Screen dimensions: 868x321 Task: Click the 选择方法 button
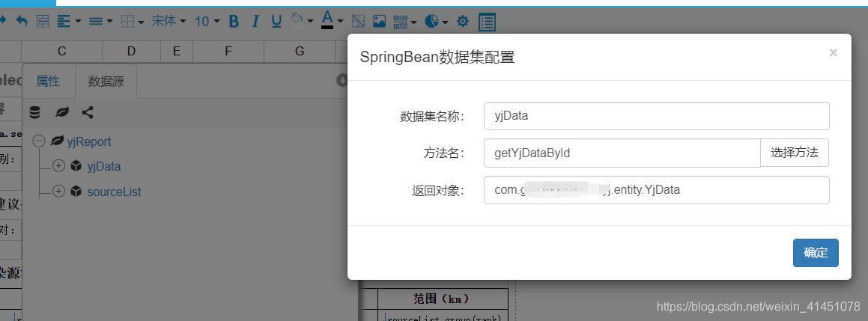[795, 153]
